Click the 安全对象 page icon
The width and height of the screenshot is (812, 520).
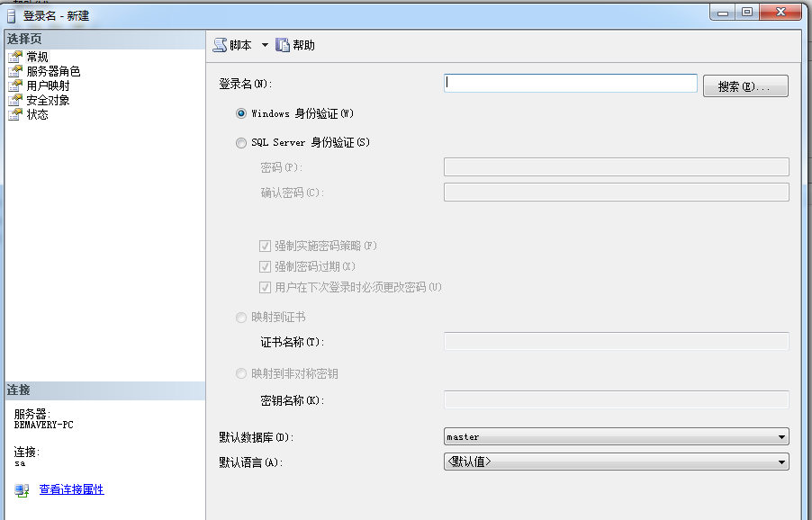15,100
